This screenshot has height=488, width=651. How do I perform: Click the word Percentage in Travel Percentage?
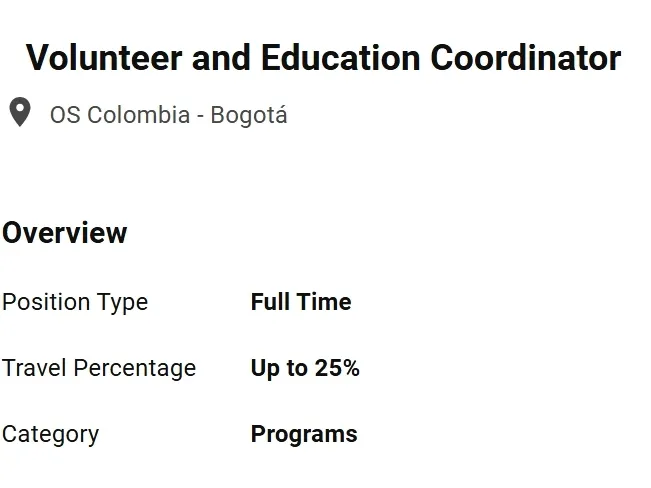pyautogui.click(x=135, y=368)
